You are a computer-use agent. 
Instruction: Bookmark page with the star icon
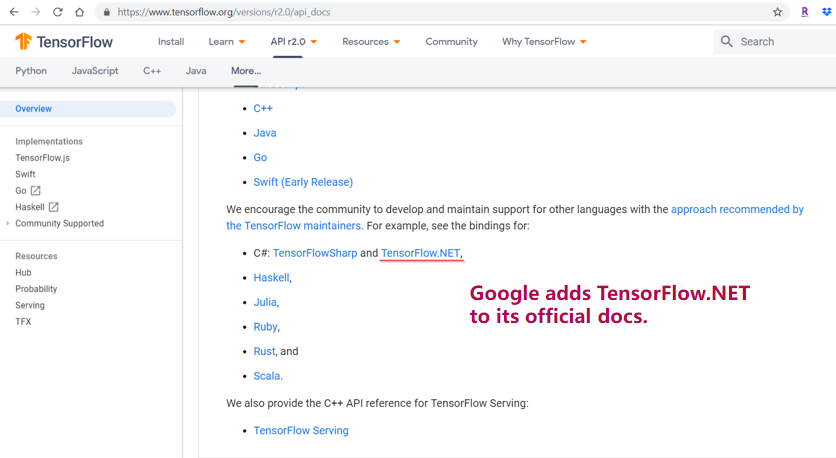[777, 12]
